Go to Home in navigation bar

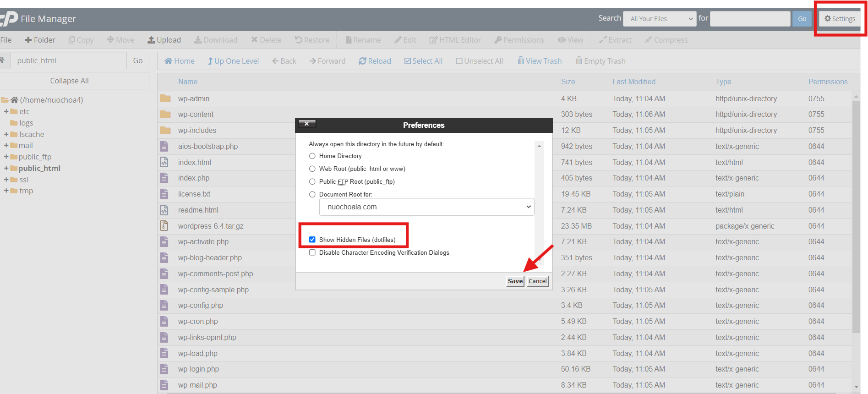click(179, 61)
